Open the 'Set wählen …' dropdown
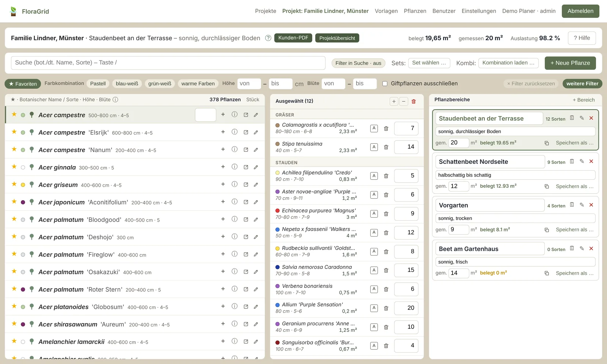This screenshot has height=364, width=607. point(429,63)
